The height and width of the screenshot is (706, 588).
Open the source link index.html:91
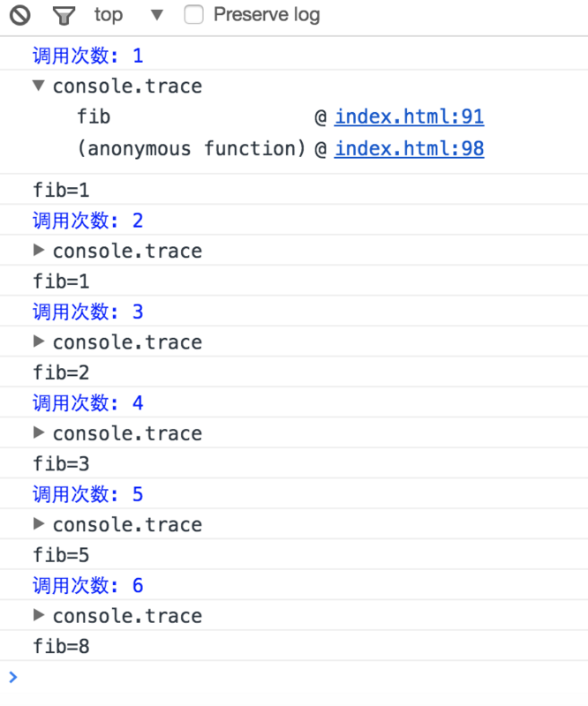pos(408,116)
